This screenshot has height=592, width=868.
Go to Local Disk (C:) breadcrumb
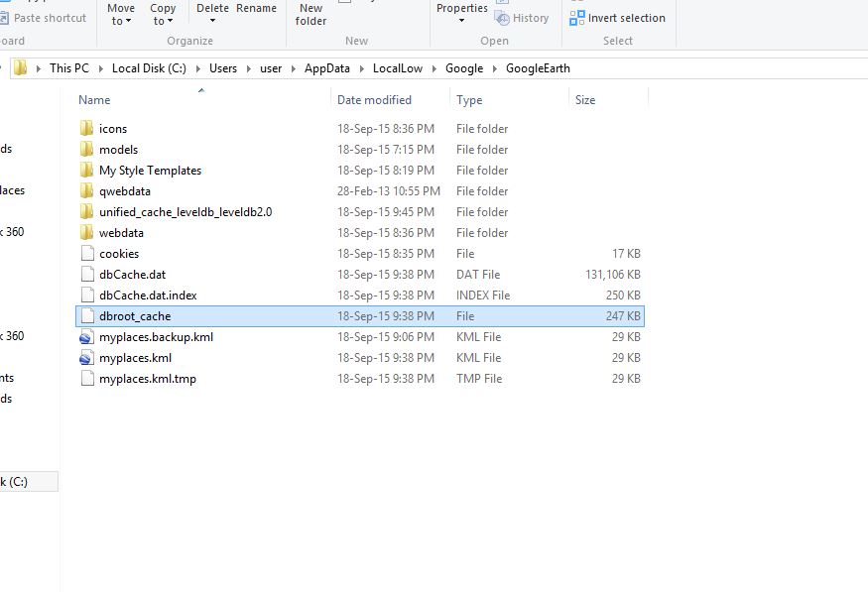point(146,68)
